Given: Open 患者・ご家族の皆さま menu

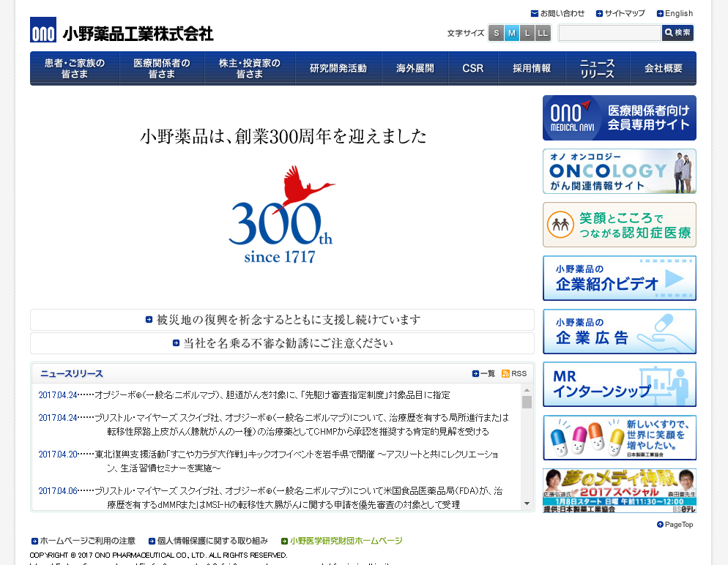Looking at the screenshot, I should 75,68.
